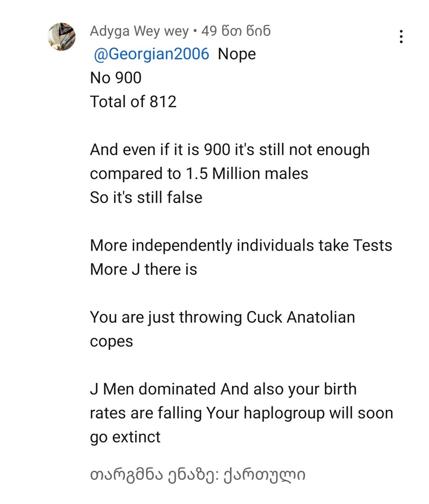
Task: Open the Adyga Wey wey channel name
Action: [x=139, y=31]
